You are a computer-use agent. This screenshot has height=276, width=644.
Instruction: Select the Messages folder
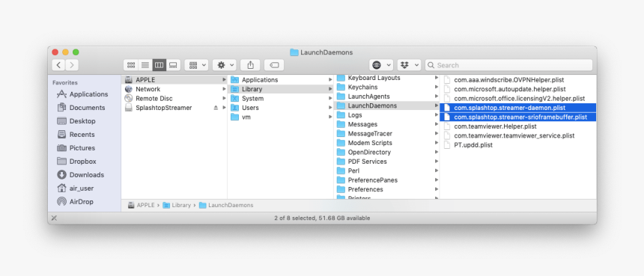(386, 124)
